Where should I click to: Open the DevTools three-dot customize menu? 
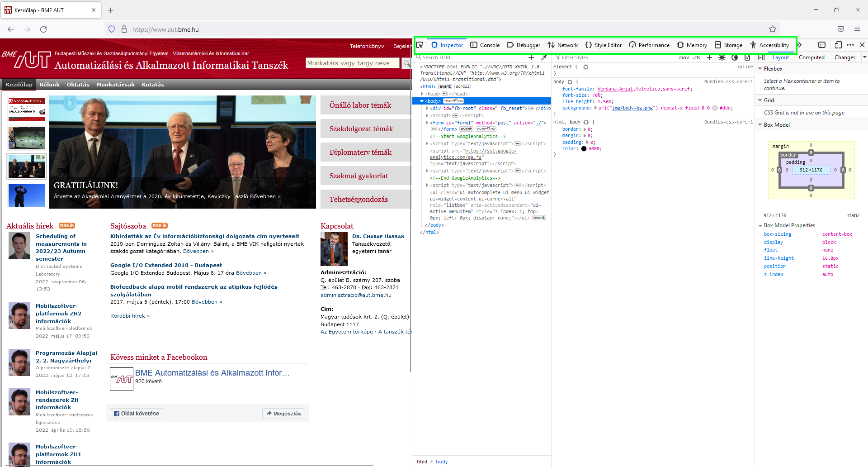coord(850,45)
